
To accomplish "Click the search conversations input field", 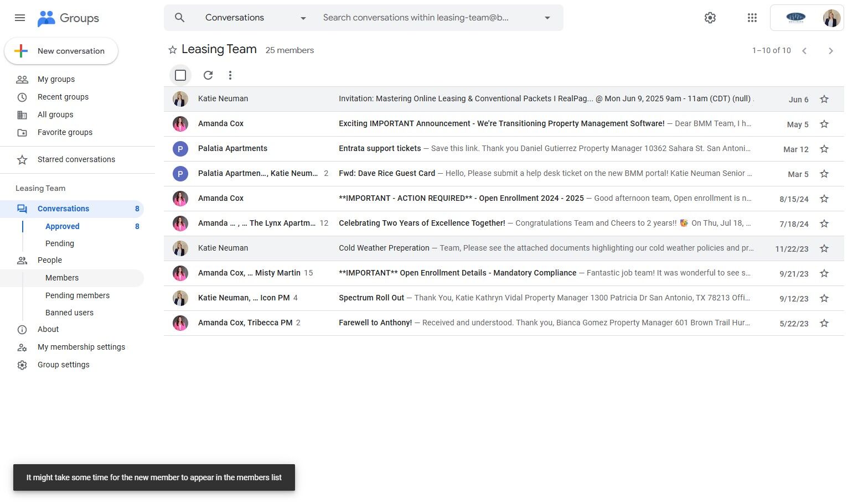I will pos(421,18).
